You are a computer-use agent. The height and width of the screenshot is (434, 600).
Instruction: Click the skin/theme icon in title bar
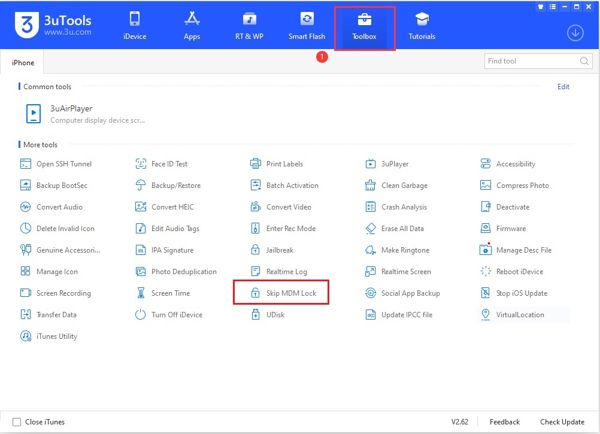(x=540, y=7)
